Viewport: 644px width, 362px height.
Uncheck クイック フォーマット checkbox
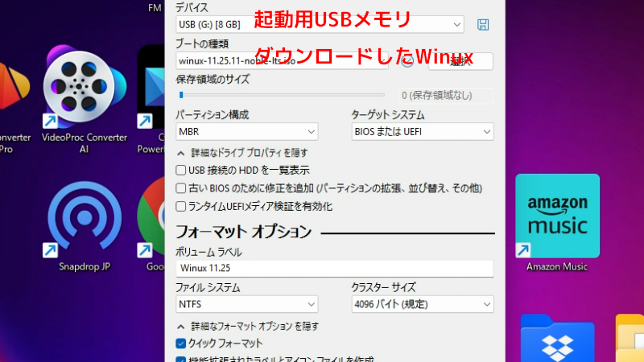click(180, 343)
